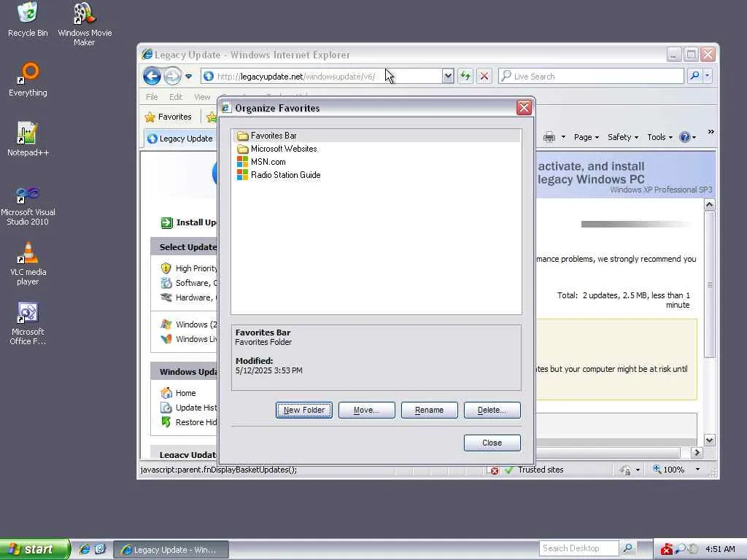Open the Tools menu dropdown
Screen dimensions: 747x560
(x=659, y=137)
